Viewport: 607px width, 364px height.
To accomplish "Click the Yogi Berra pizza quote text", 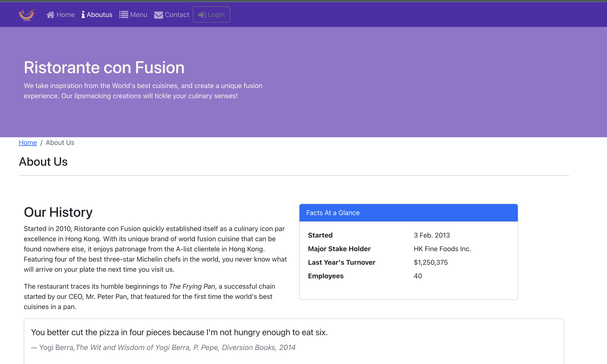I will 179,332.
